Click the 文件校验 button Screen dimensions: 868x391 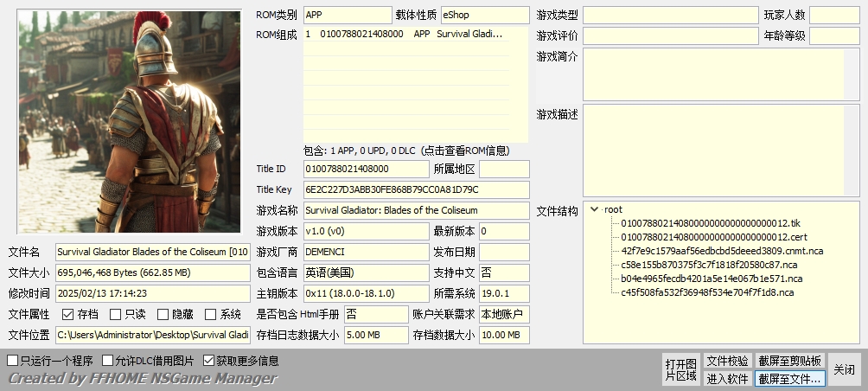click(x=727, y=361)
